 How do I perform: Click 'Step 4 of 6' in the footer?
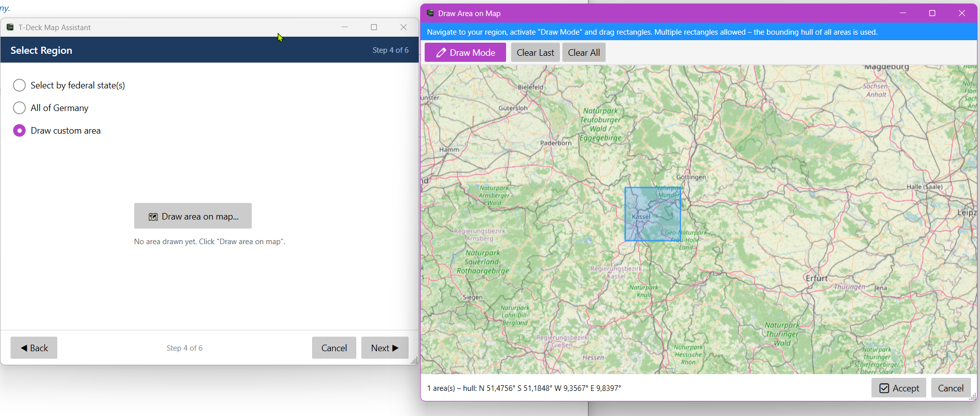pos(184,348)
